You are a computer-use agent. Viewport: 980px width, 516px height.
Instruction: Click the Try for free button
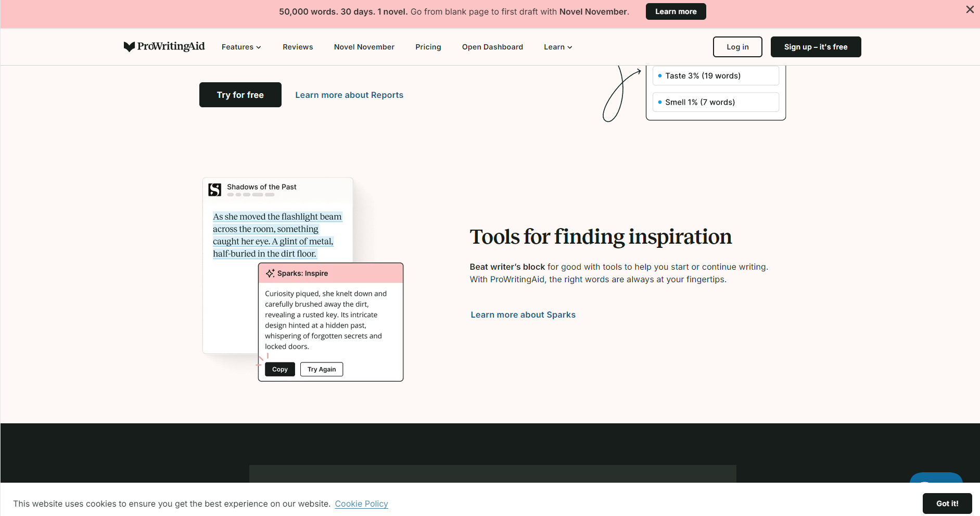(240, 95)
